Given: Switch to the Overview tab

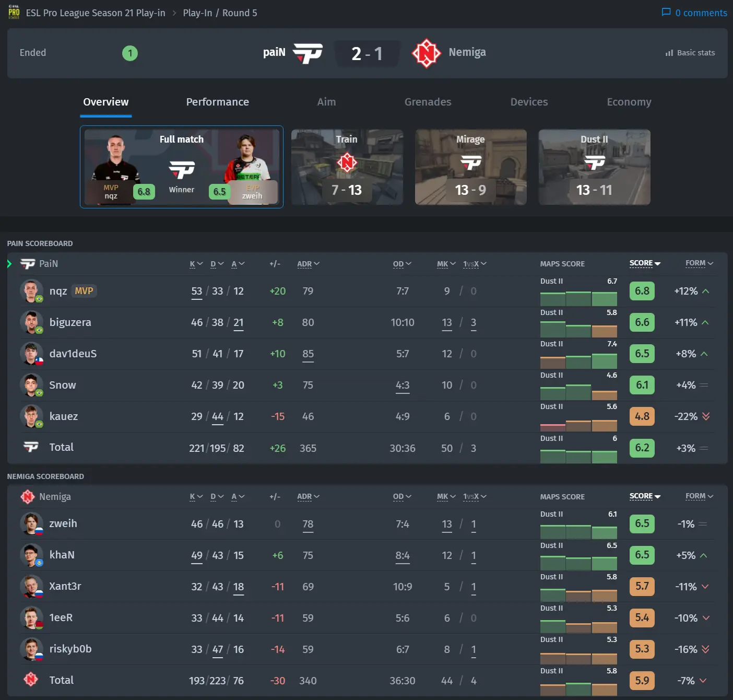Looking at the screenshot, I should click(106, 102).
